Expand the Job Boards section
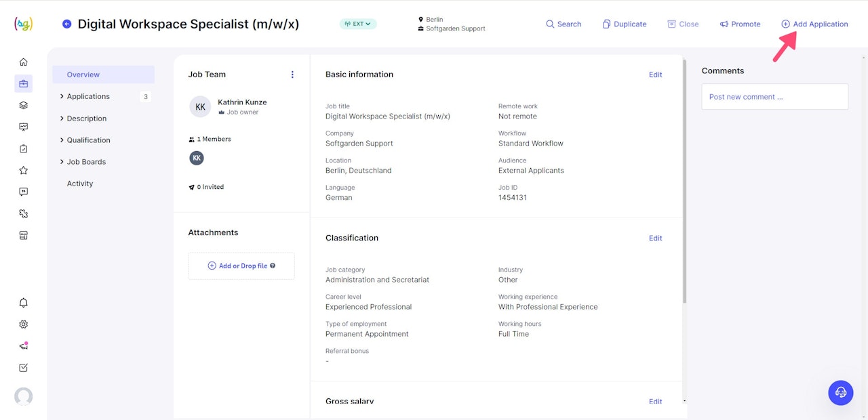This screenshot has height=420, width=868. click(86, 162)
